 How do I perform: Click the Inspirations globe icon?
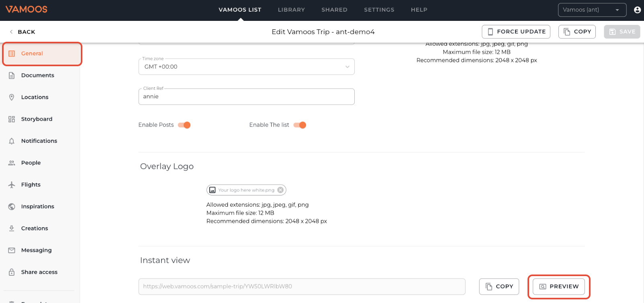pyautogui.click(x=12, y=206)
